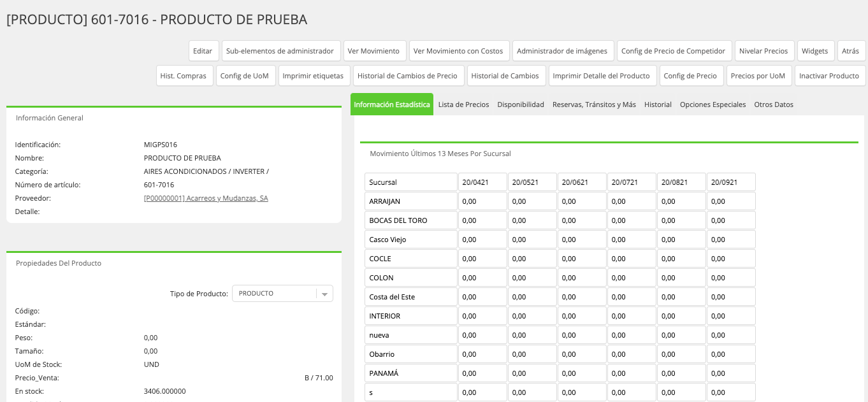This screenshot has width=868, height=402.
Task: Click Imprimir etiquetas button
Action: pos(313,76)
